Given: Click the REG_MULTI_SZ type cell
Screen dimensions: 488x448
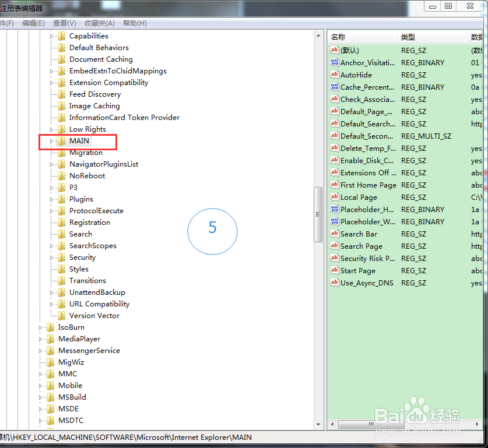Looking at the screenshot, I should pos(426,136).
